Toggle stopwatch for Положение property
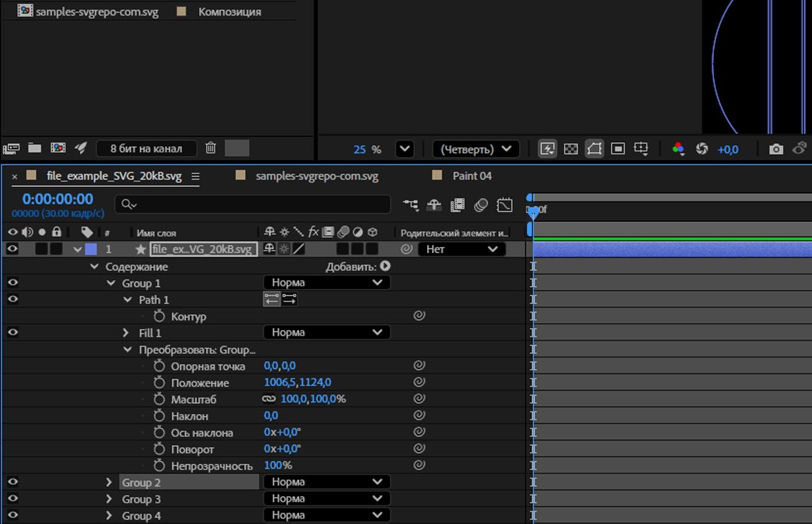 click(159, 383)
